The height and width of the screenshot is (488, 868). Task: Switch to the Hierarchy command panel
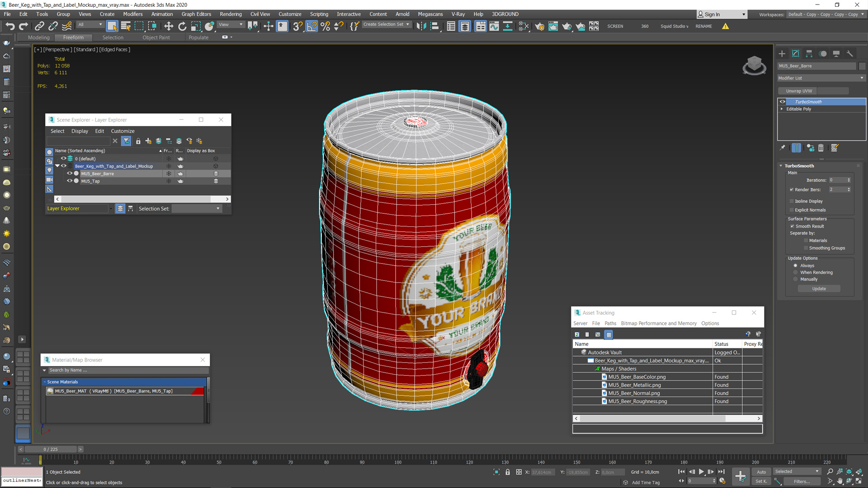pos(809,53)
